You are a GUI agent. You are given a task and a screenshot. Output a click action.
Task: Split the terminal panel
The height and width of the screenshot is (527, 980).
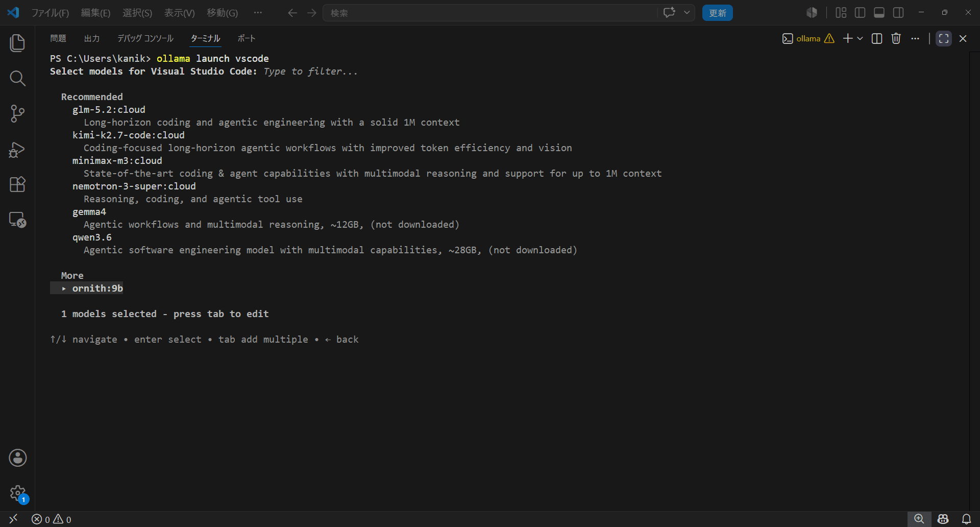click(877, 39)
